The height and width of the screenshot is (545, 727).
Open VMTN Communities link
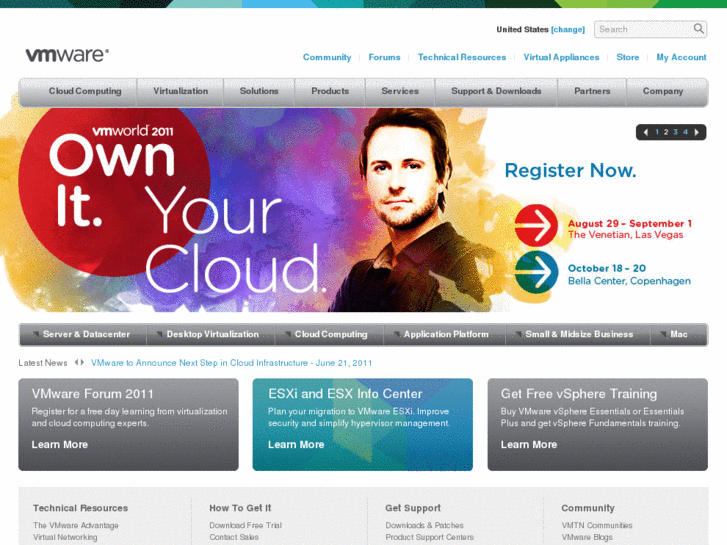(x=597, y=525)
